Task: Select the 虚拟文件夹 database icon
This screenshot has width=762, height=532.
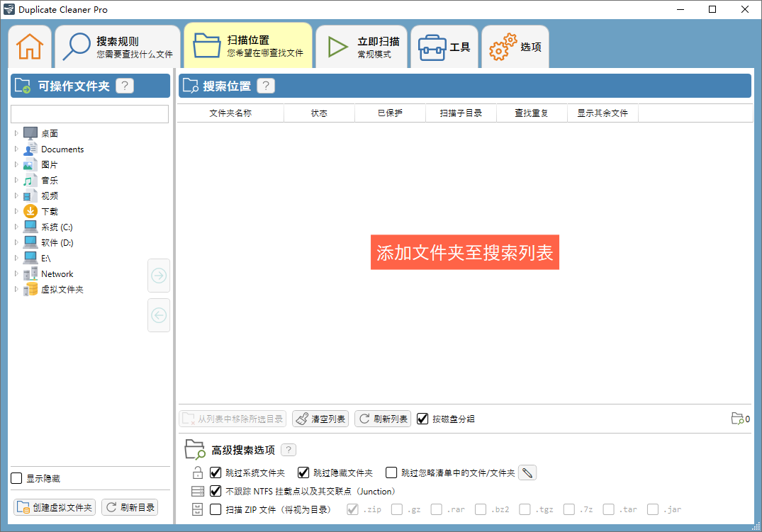Action: [30, 289]
